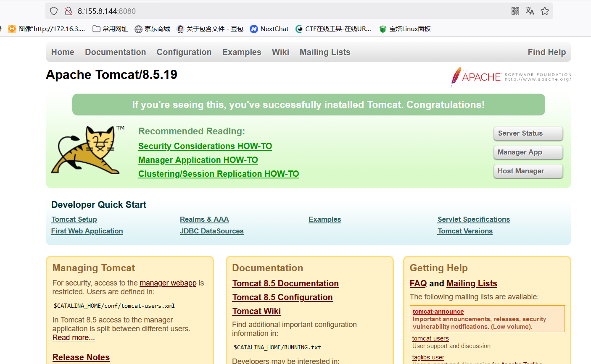The image size is (591, 364).
Task: Click the $CATALINA_HOME/conf/tomcat-users.xml path text
Action: [x=114, y=306]
